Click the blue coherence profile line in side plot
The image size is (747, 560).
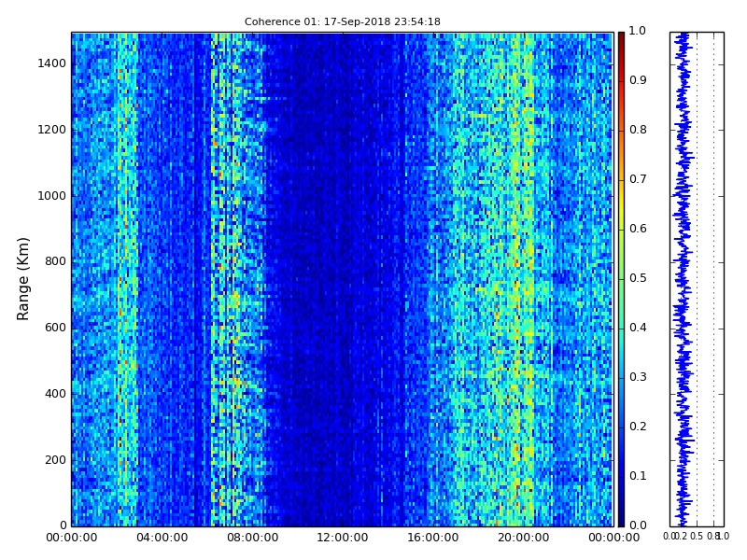[684, 279]
